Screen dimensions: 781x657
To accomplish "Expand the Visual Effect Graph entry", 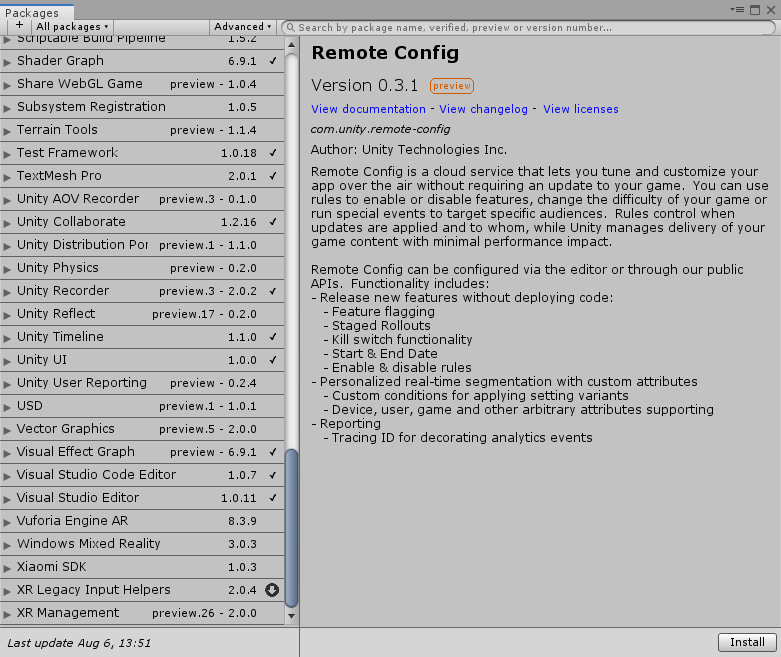I will [7, 453].
